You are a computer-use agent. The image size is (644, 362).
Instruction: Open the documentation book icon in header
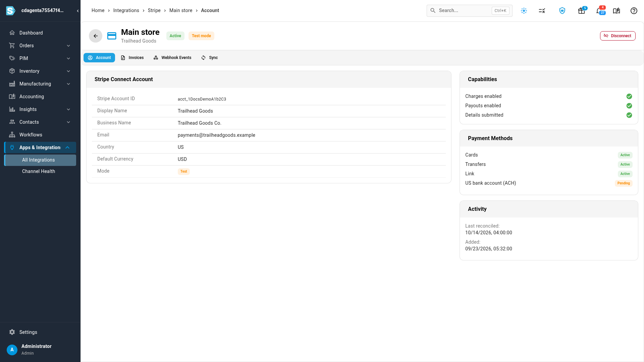point(616,11)
